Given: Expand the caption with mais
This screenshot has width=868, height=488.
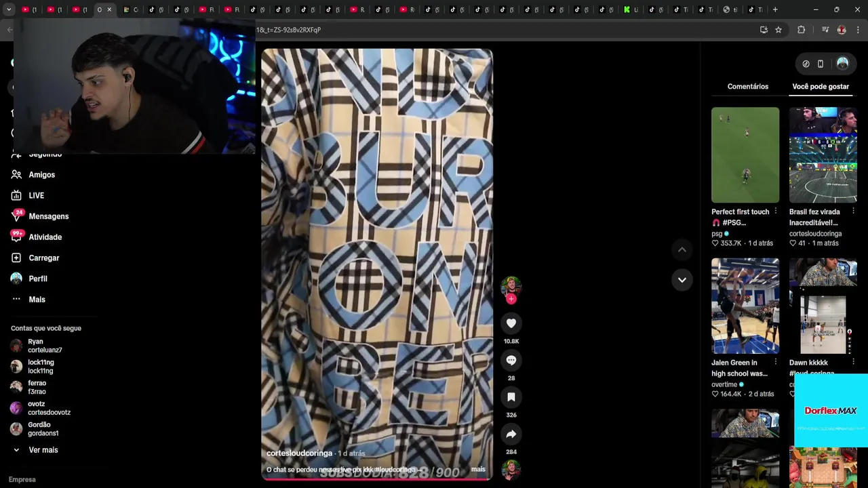Looking at the screenshot, I should click(x=478, y=470).
